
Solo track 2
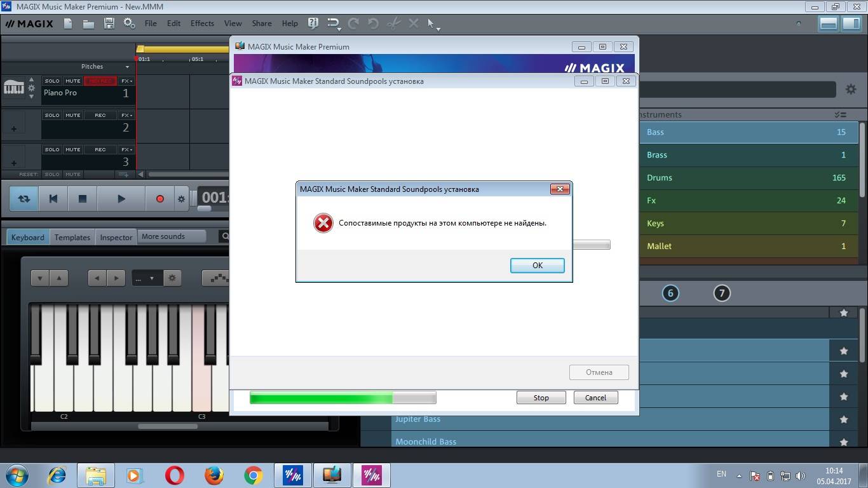52,116
